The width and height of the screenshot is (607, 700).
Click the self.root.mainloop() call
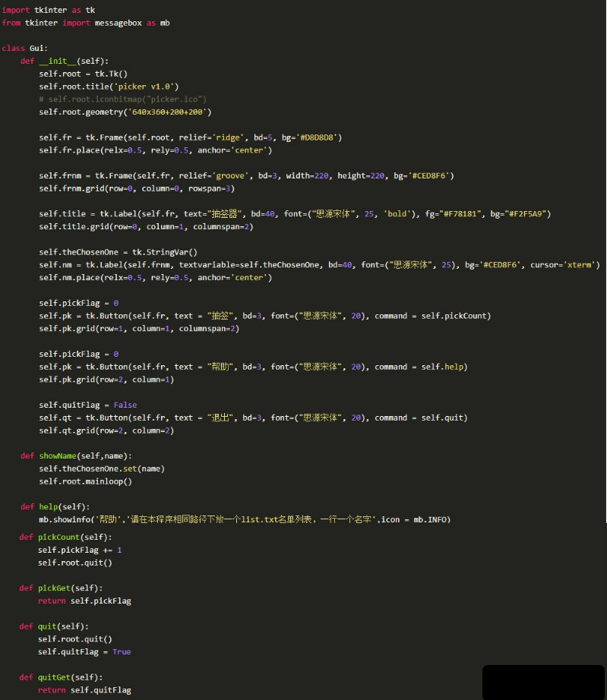point(85,481)
